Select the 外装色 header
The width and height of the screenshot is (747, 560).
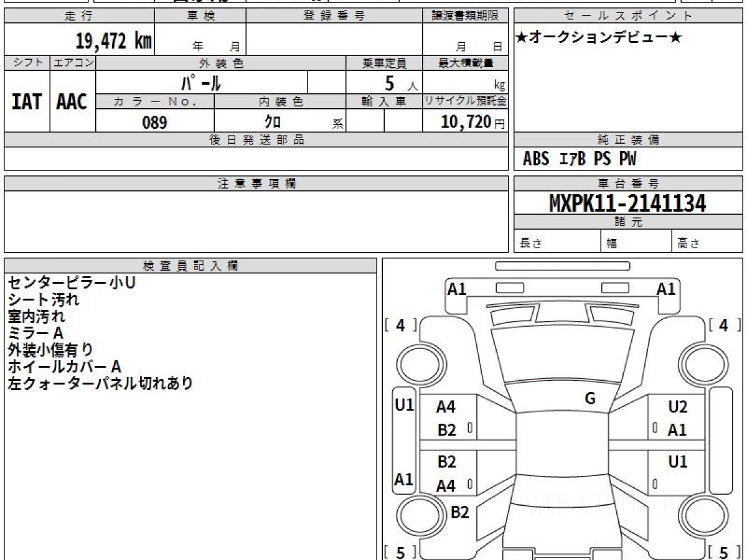tap(221, 63)
